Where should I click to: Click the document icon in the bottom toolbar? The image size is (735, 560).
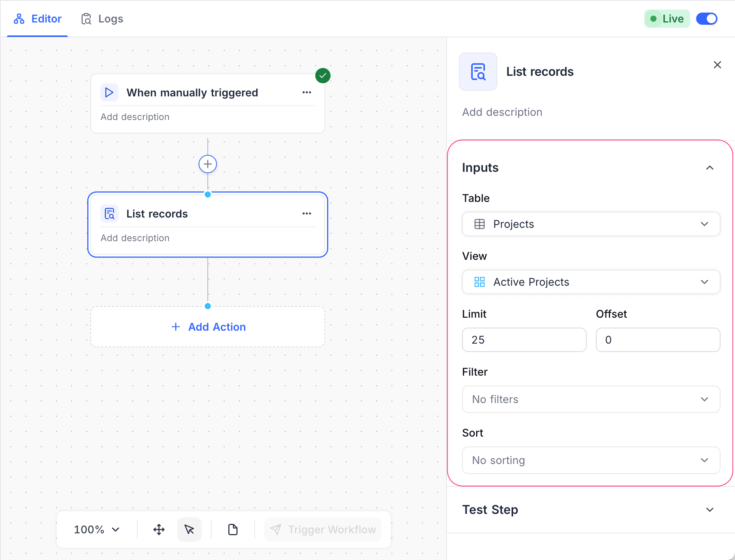pos(233,529)
